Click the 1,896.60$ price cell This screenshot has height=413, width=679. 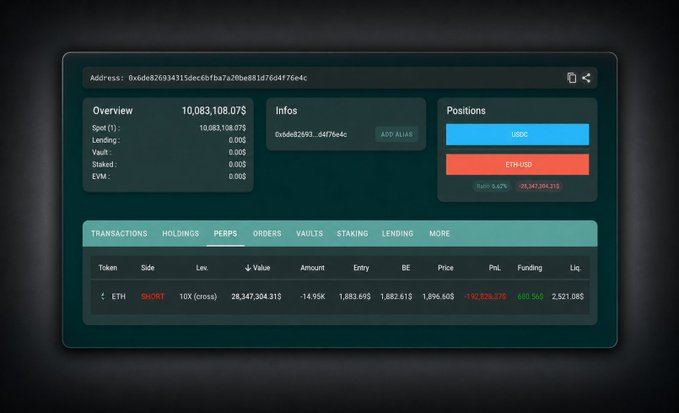pos(438,297)
